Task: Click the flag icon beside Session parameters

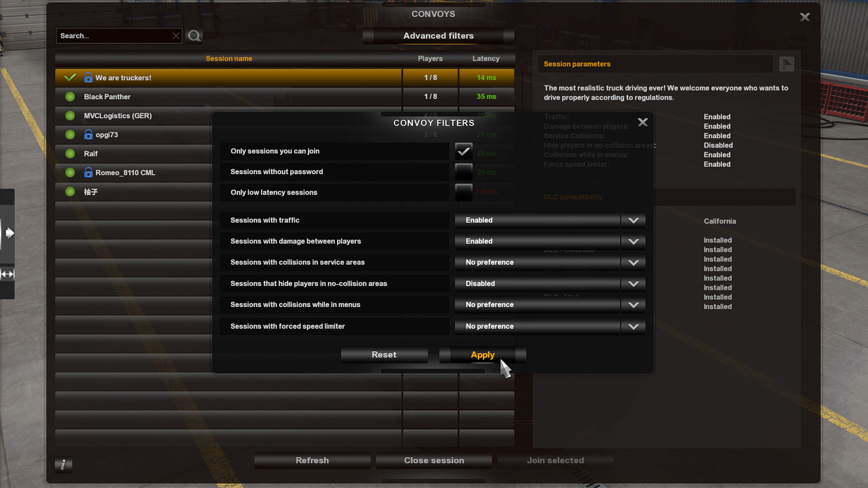Action: click(787, 64)
